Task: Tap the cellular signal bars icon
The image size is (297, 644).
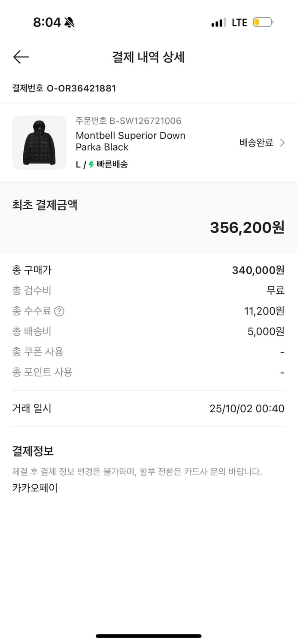Action: [218, 22]
